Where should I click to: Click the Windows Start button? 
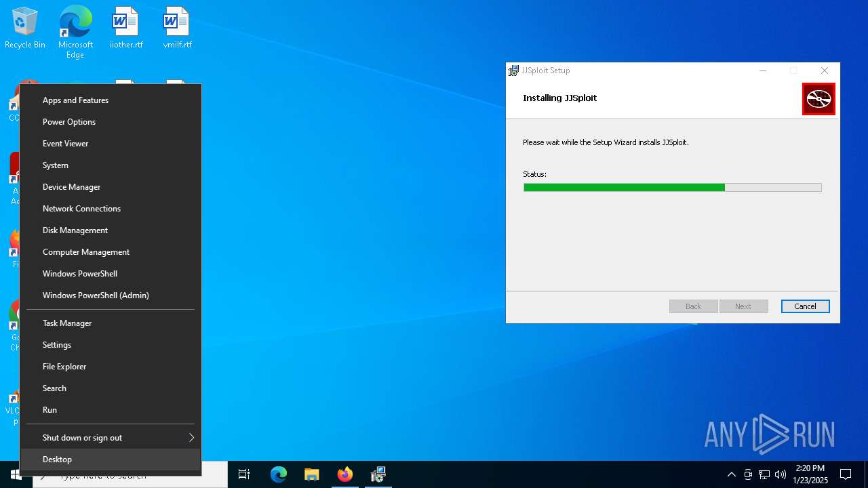[x=16, y=474]
